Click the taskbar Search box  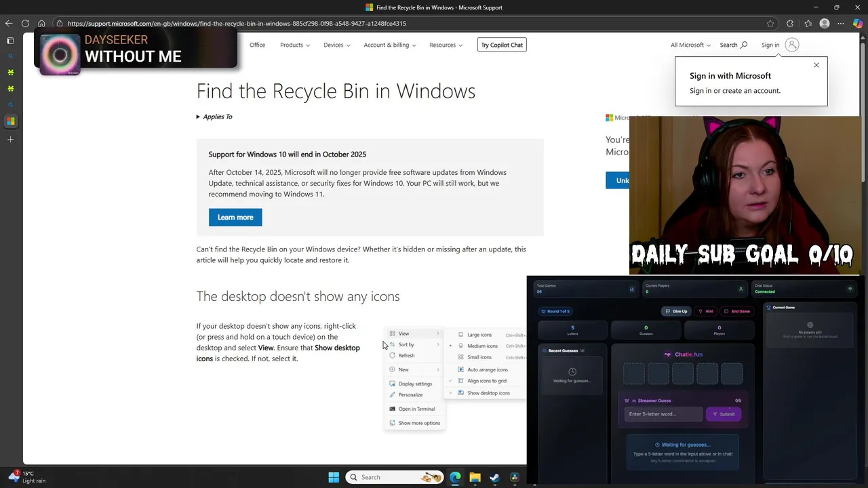point(395,477)
